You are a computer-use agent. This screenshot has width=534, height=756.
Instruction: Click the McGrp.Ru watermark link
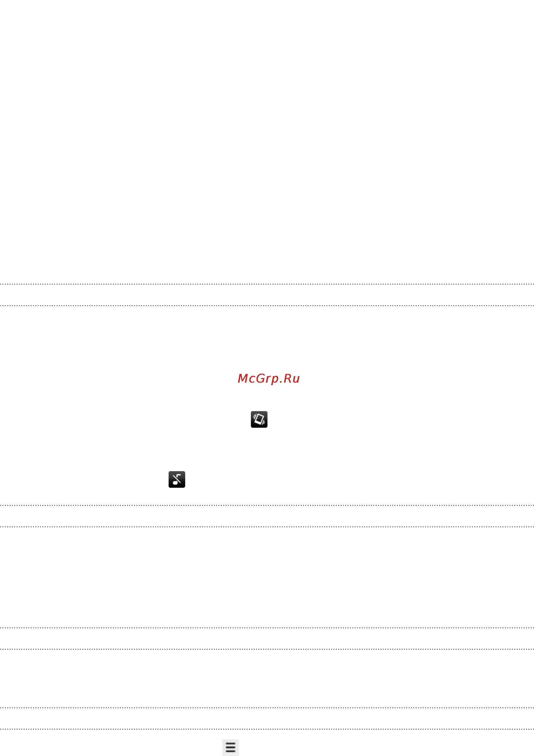point(268,379)
